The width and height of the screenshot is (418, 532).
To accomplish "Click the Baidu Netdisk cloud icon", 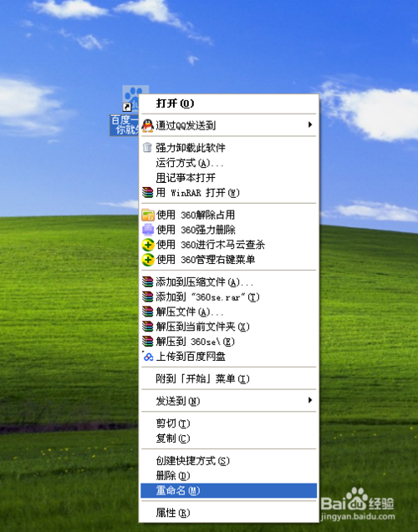I will (x=148, y=357).
